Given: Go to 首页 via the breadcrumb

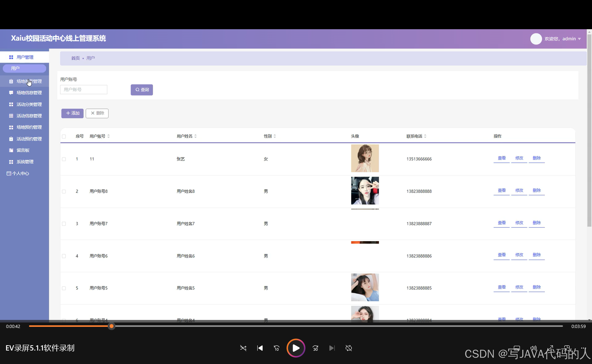Looking at the screenshot, I should coord(75,58).
